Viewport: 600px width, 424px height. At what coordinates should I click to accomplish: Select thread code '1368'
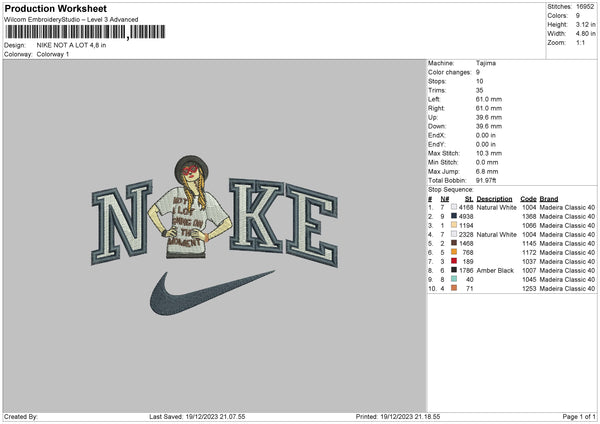pos(529,216)
